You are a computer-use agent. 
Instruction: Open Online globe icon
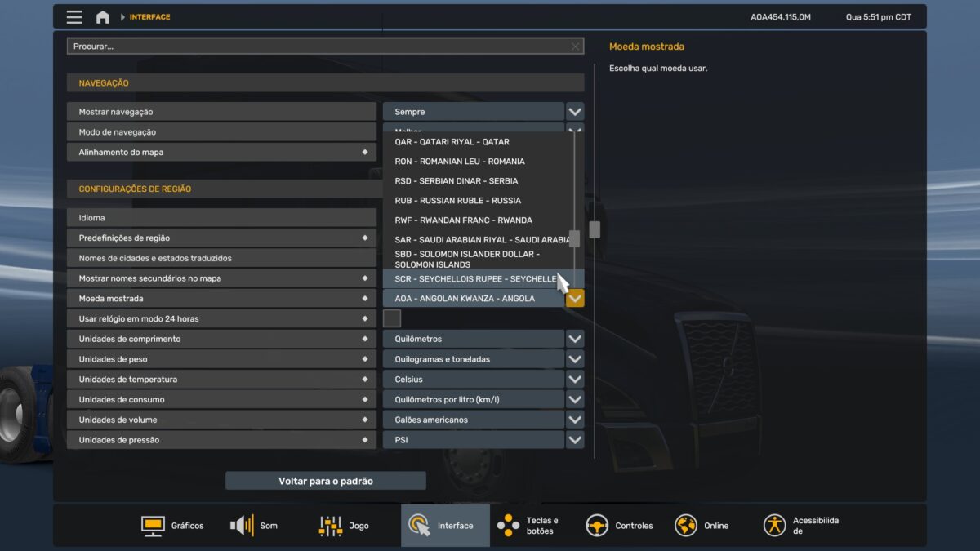tap(686, 526)
